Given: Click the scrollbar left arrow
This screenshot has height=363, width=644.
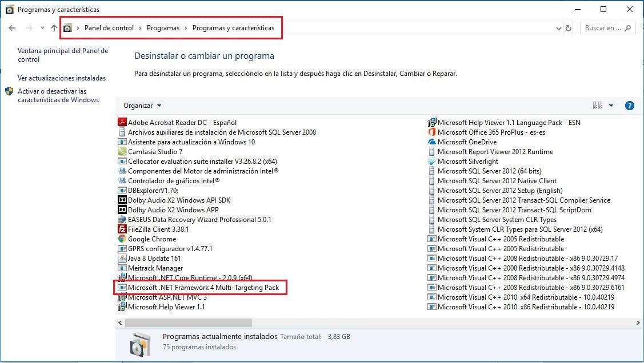Looking at the screenshot, I should pyautogui.click(x=120, y=323).
